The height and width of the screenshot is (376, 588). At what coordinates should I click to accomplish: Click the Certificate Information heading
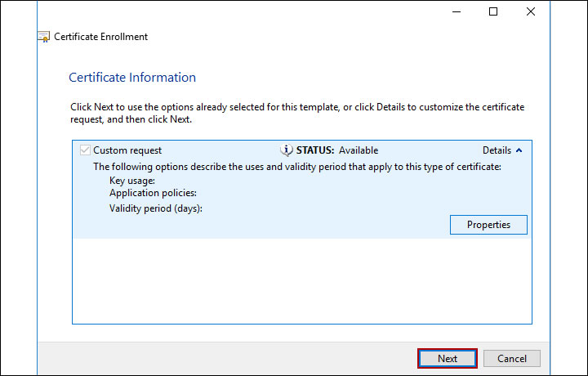click(132, 78)
